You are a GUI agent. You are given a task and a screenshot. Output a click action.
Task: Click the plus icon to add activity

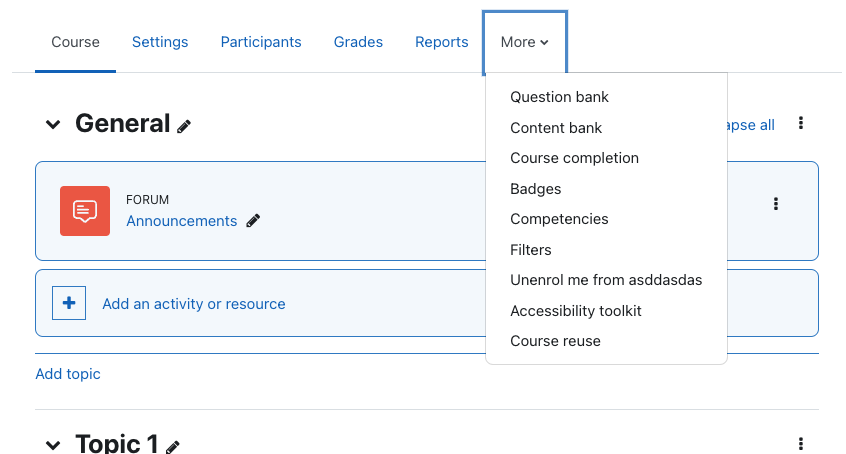pos(69,303)
